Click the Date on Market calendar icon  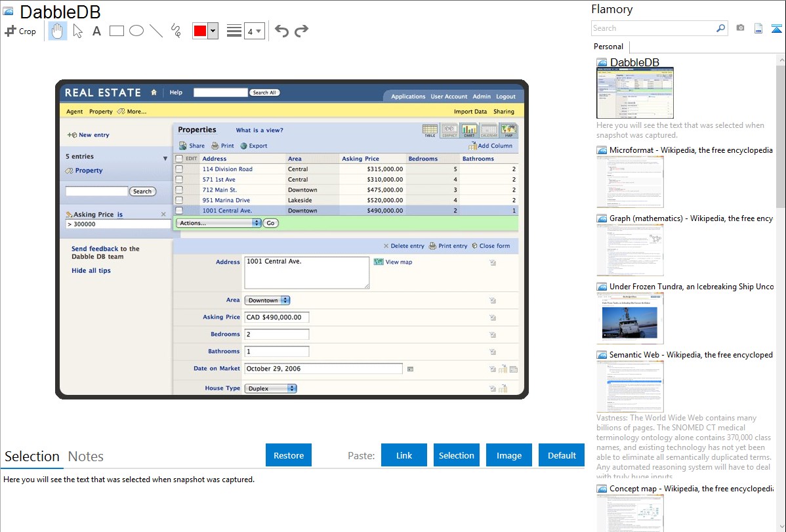[410, 369]
